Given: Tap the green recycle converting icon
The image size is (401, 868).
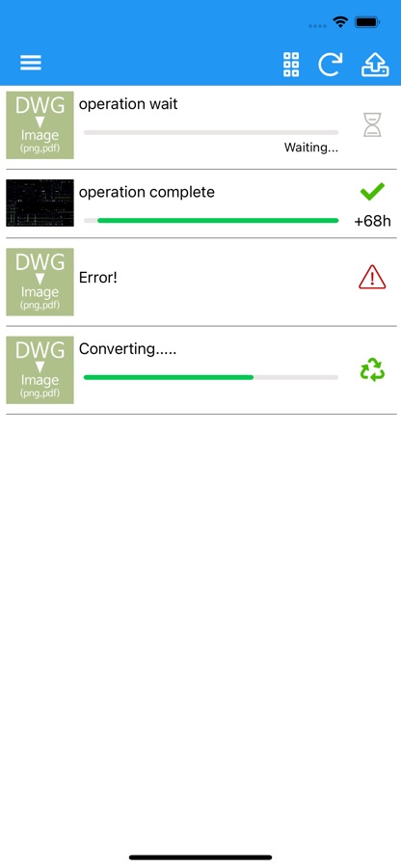Looking at the screenshot, I should point(372,369).
